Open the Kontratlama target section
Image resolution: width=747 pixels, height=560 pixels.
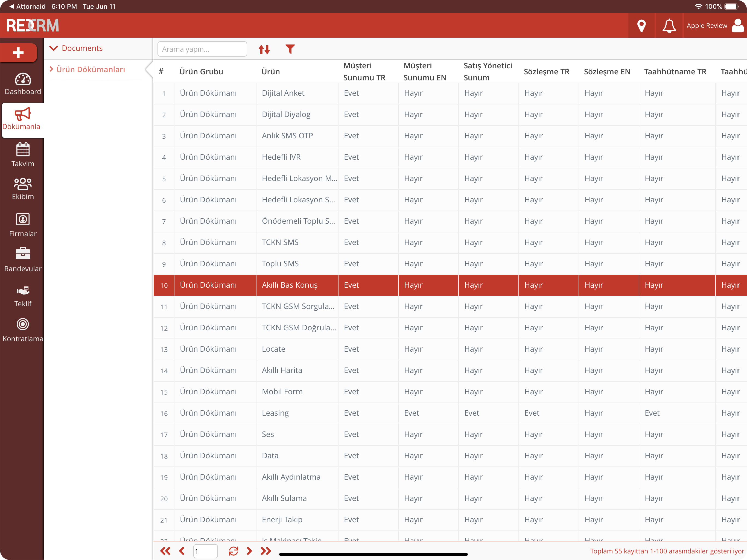coord(23,330)
